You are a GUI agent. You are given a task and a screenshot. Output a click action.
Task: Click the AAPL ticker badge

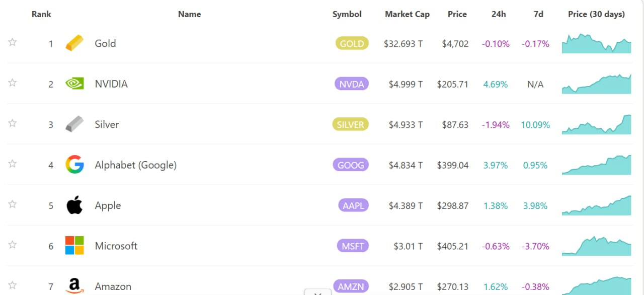tap(353, 205)
